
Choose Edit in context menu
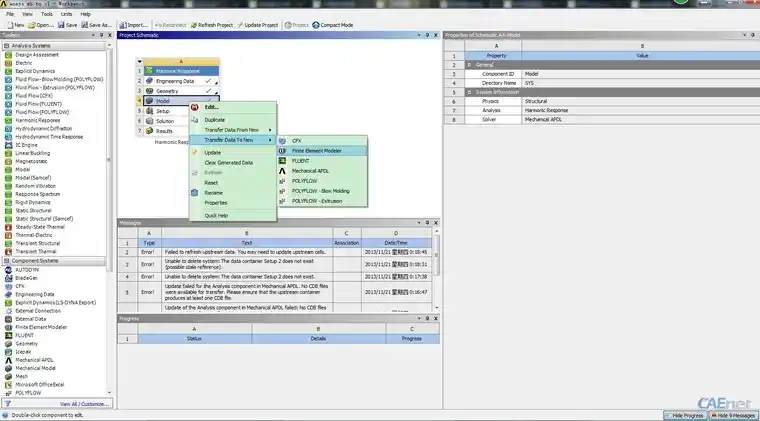point(233,107)
